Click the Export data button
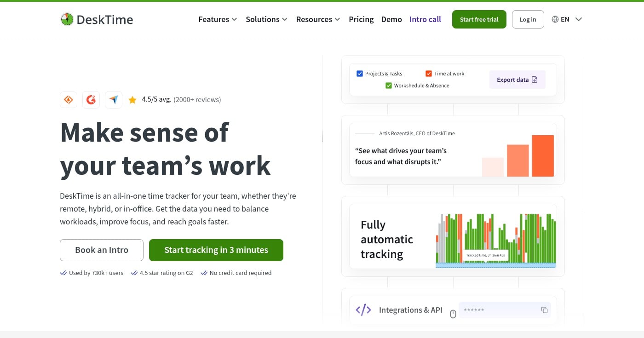 pyautogui.click(x=517, y=80)
